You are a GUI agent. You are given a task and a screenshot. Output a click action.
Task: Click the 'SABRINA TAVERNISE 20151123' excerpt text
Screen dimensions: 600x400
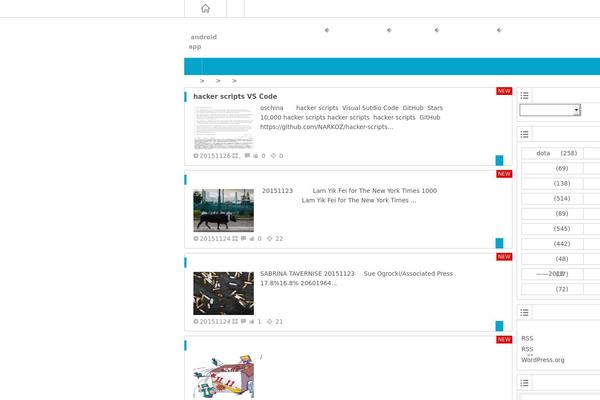[307, 274]
